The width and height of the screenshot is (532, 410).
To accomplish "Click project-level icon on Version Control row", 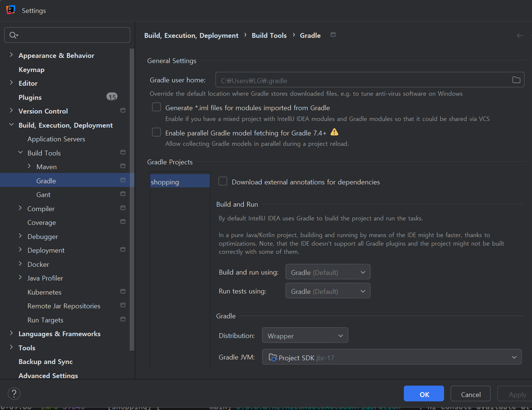I will (123, 110).
